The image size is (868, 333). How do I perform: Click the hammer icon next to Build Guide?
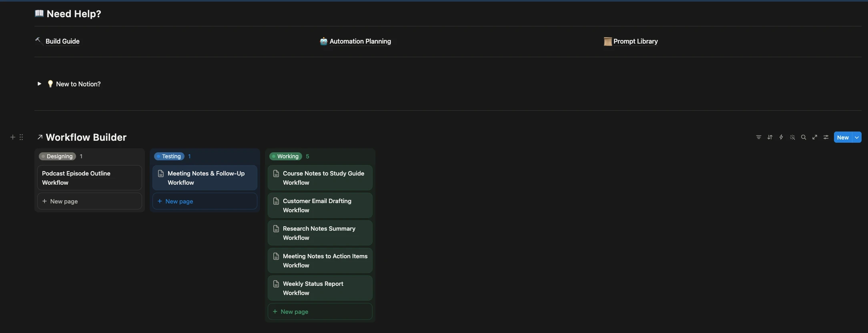pos(38,41)
